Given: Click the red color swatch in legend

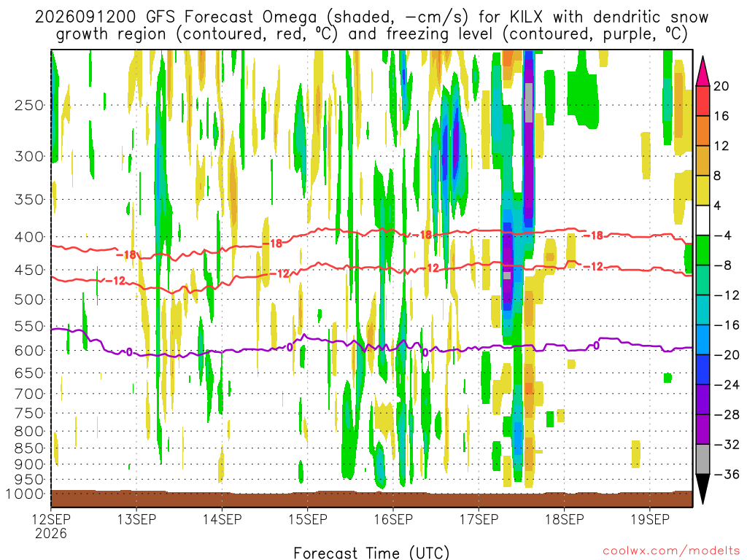Looking at the screenshot, I should pyautogui.click(x=703, y=101).
